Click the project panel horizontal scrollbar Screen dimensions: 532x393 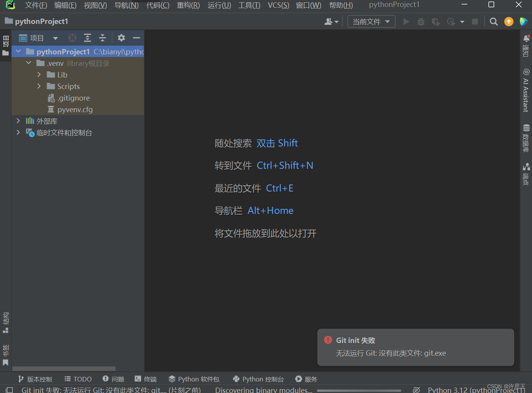[64, 369]
